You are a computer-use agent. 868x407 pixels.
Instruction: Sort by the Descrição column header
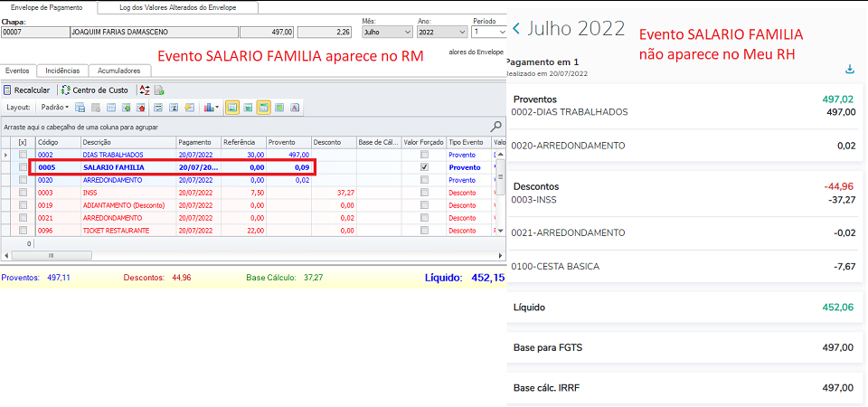click(x=128, y=142)
